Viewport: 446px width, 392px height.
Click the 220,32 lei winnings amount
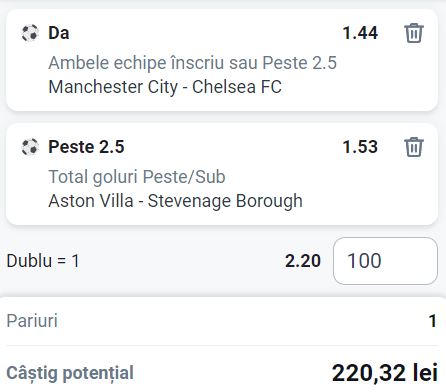tap(385, 372)
